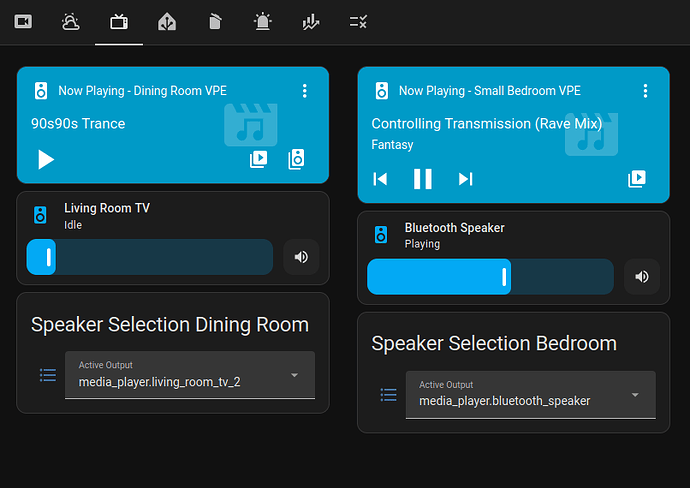
Task: Click the 'Speaker Selection Bedroom' heading
Action: [494, 344]
